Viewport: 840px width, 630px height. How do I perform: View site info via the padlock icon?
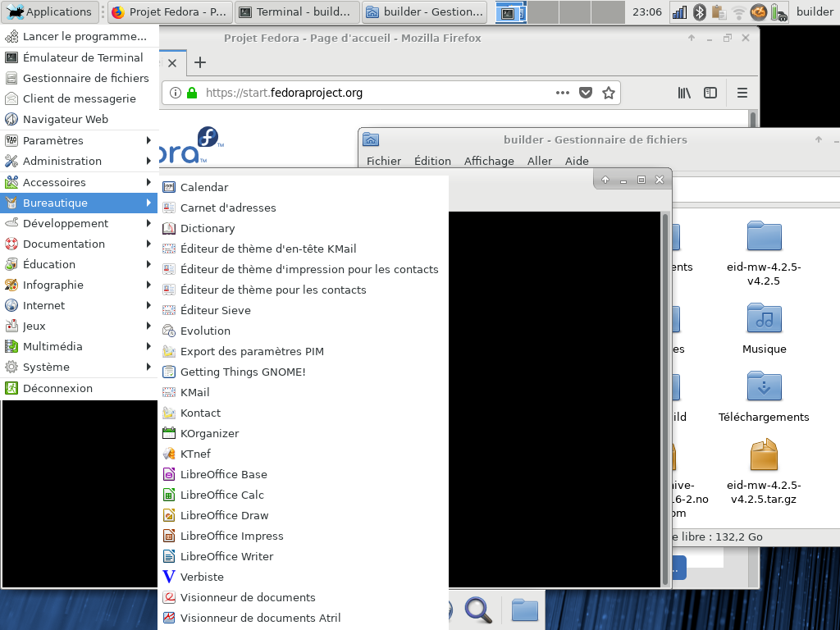[192, 93]
